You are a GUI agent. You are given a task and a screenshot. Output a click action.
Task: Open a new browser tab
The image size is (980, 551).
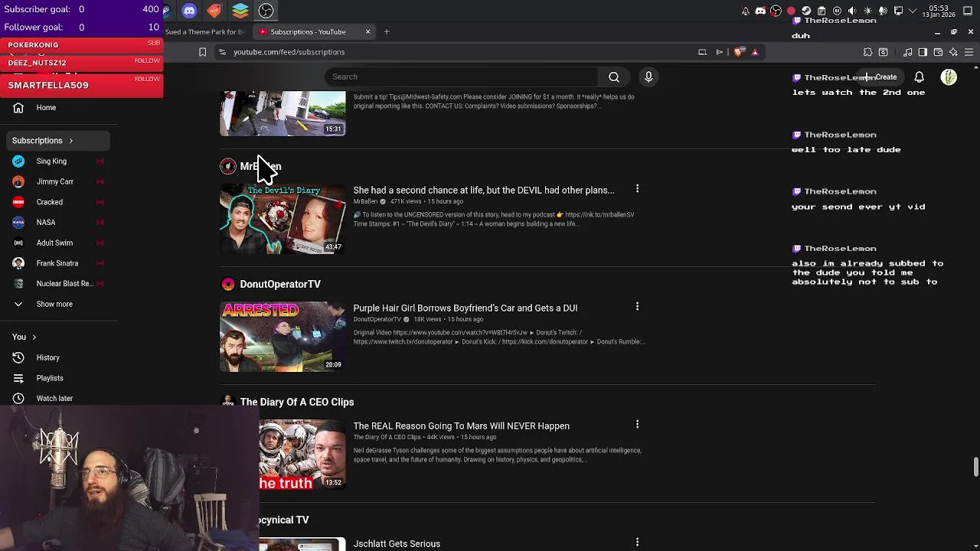(x=387, y=32)
